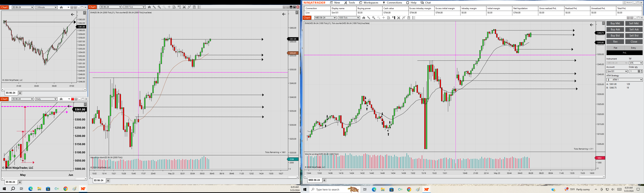
Task: Select the MES 06-24 chart tab
Action: tap(314, 180)
